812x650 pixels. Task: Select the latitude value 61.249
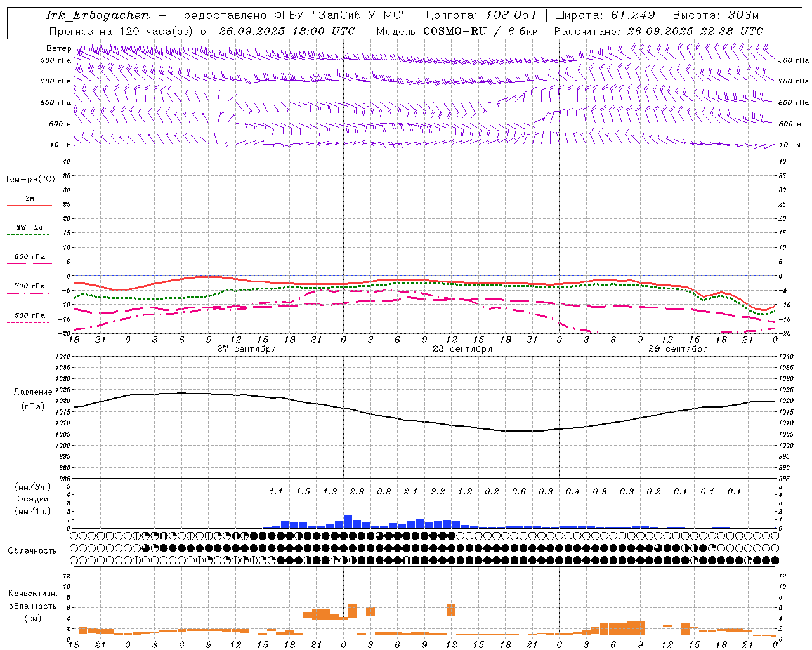pos(633,15)
